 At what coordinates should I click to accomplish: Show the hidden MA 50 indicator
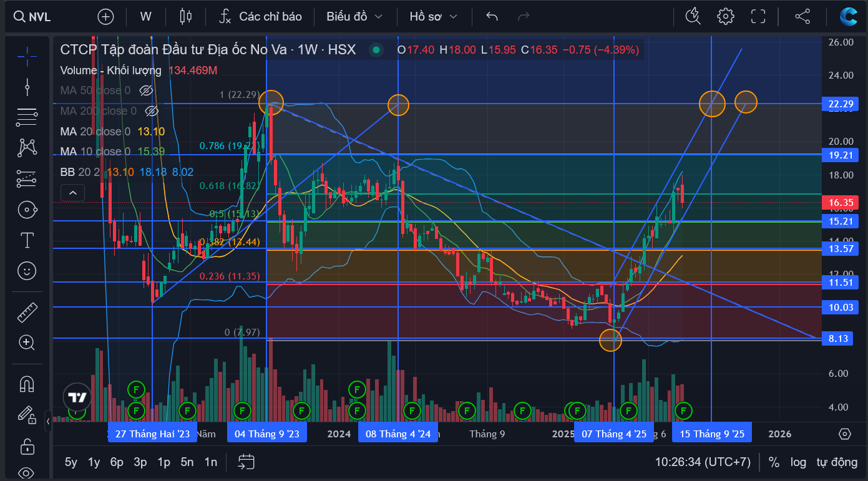coord(146,90)
